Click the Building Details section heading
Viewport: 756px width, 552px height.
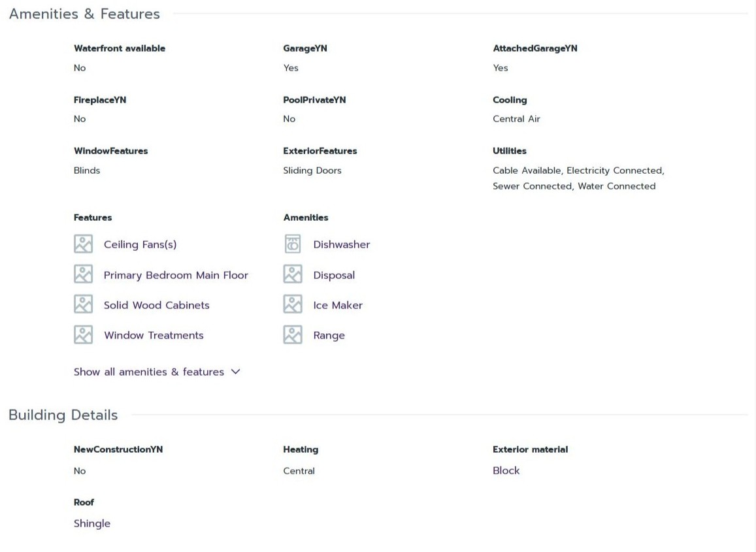point(63,415)
